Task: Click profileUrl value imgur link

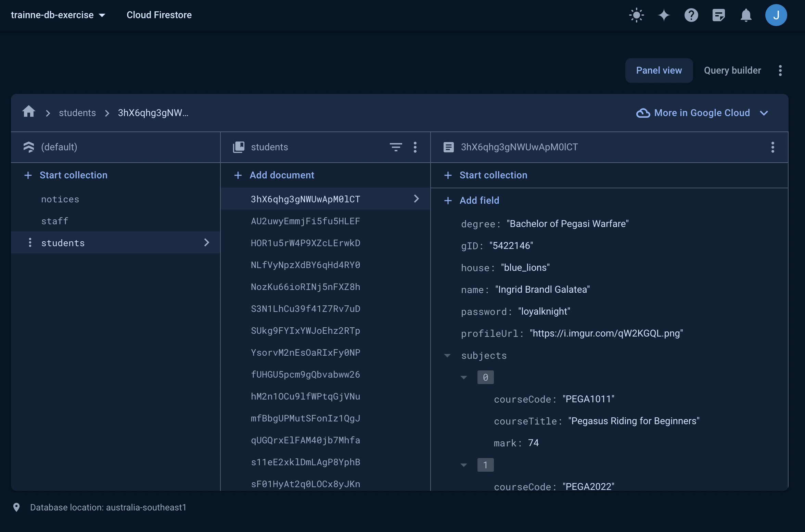Action: pyautogui.click(x=606, y=333)
